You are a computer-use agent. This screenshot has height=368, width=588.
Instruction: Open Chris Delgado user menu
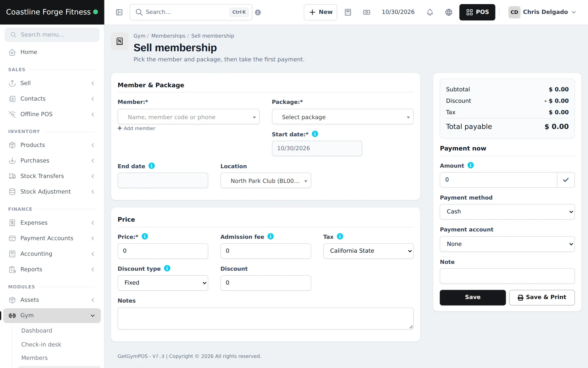542,12
